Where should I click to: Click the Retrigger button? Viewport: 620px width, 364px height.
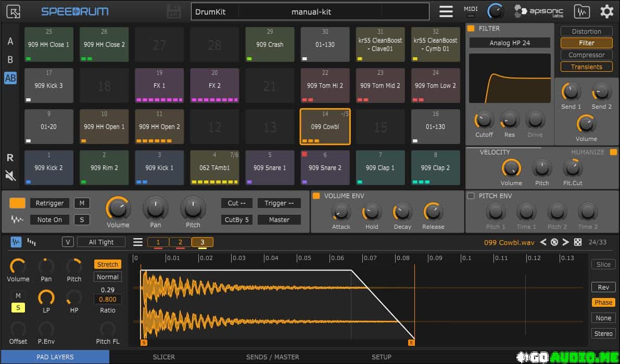tap(49, 203)
